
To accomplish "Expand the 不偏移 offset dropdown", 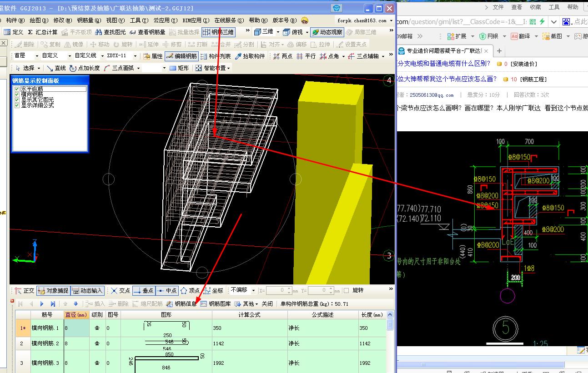I will (253, 290).
